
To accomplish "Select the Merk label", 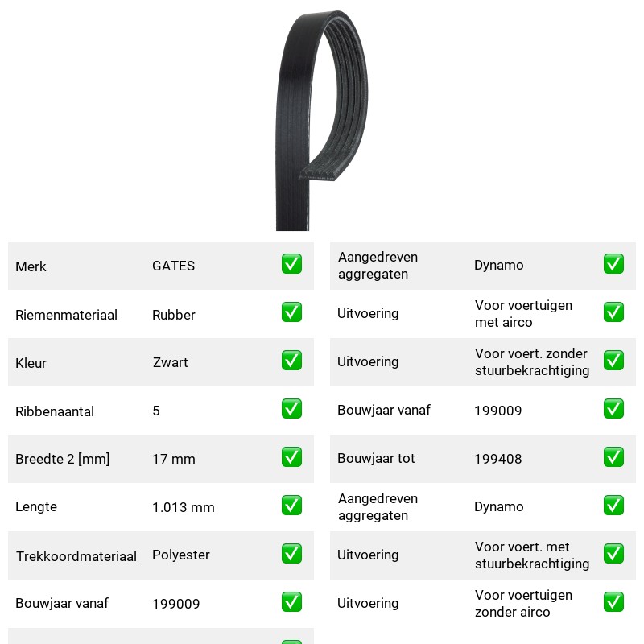I will pos(31,266).
